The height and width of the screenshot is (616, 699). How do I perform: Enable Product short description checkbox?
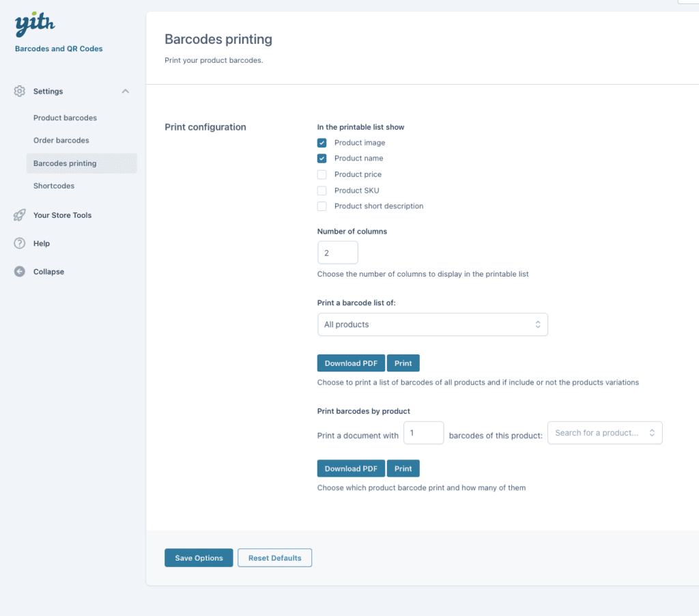[322, 206]
